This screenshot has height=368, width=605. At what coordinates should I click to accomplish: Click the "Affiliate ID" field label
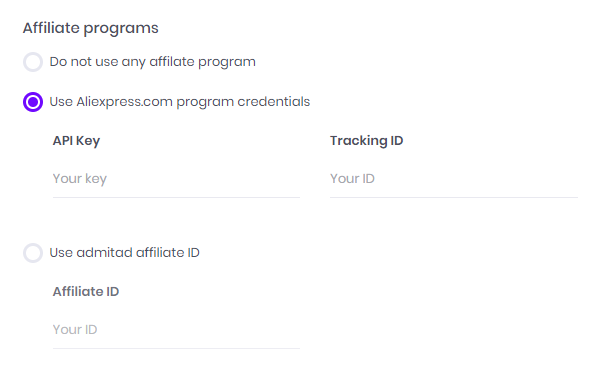[86, 292]
